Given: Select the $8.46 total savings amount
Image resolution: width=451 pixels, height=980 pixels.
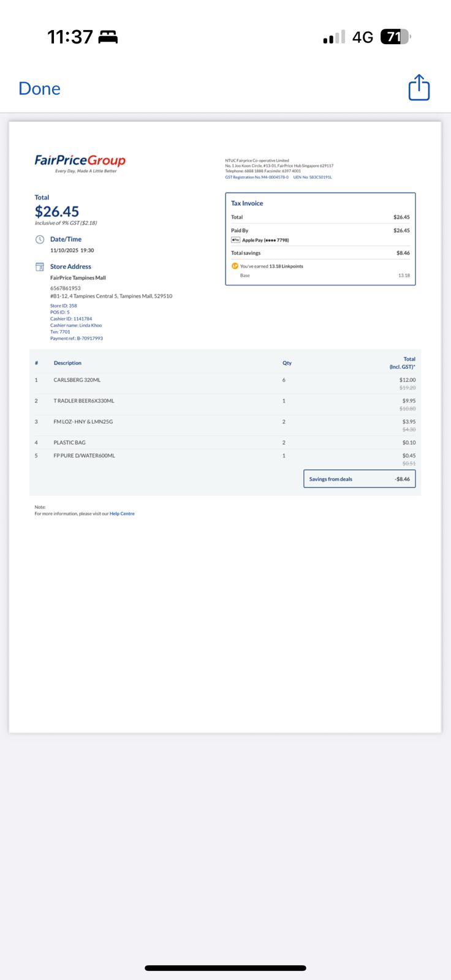Looking at the screenshot, I should click(x=403, y=253).
